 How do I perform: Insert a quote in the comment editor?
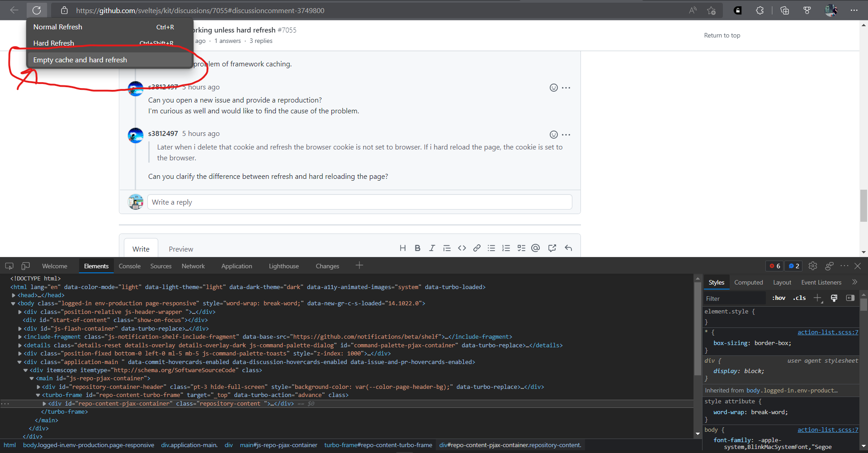pos(447,248)
